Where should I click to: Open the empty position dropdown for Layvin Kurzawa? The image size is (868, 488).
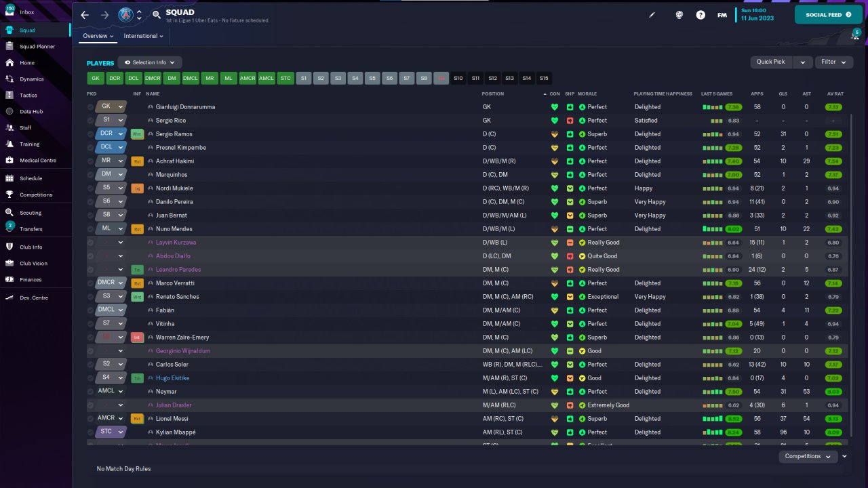pos(111,243)
